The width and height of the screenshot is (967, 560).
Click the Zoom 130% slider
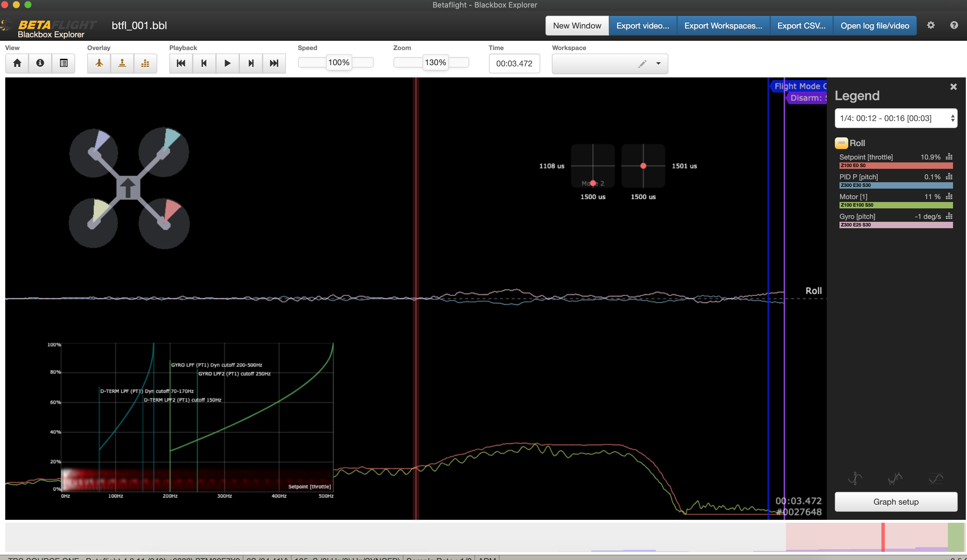click(435, 63)
